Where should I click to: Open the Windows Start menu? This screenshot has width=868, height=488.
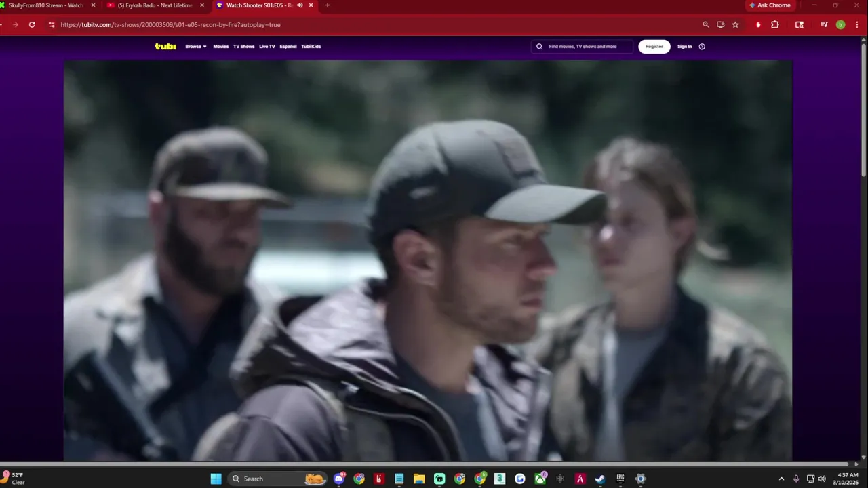click(216, 479)
